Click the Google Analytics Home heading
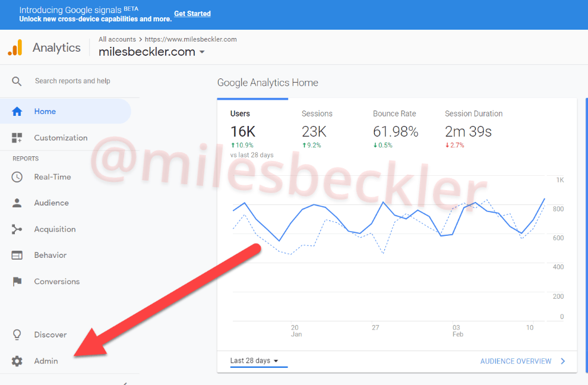Image resolution: width=588 pixels, height=385 pixels. tap(268, 83)
